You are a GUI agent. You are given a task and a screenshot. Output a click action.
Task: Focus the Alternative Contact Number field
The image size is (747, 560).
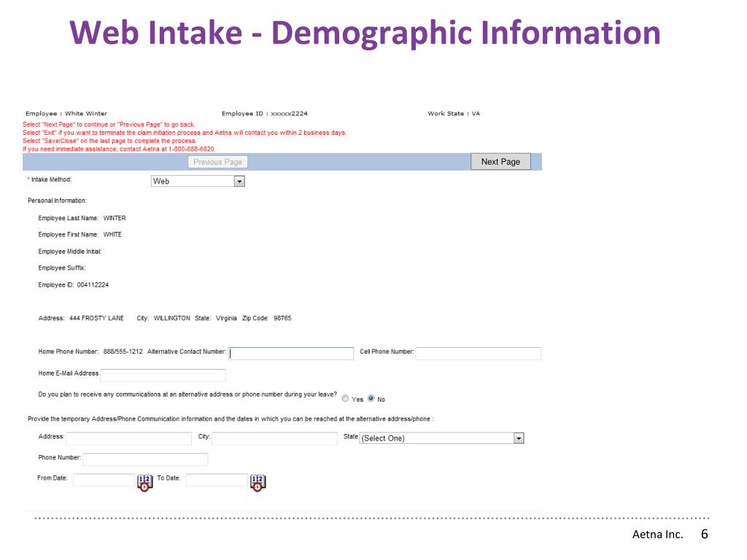(x=291, y=354)
